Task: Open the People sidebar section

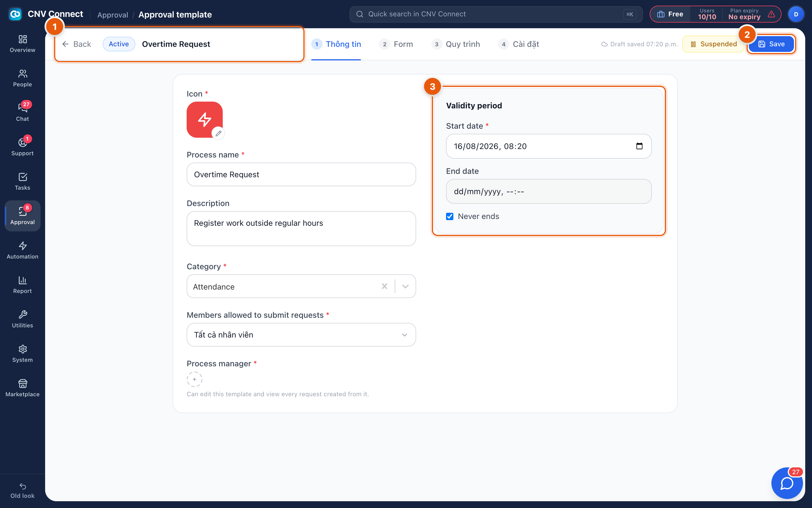Action: pyautogui.click(x=23, y=78)
